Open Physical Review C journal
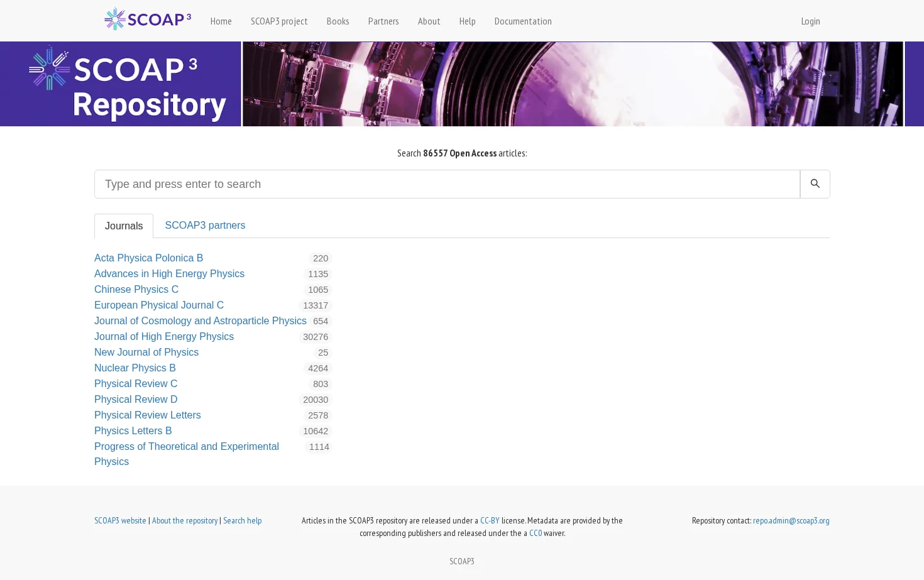924x580 pixels. pyautogui.click(x=136, y=383)
